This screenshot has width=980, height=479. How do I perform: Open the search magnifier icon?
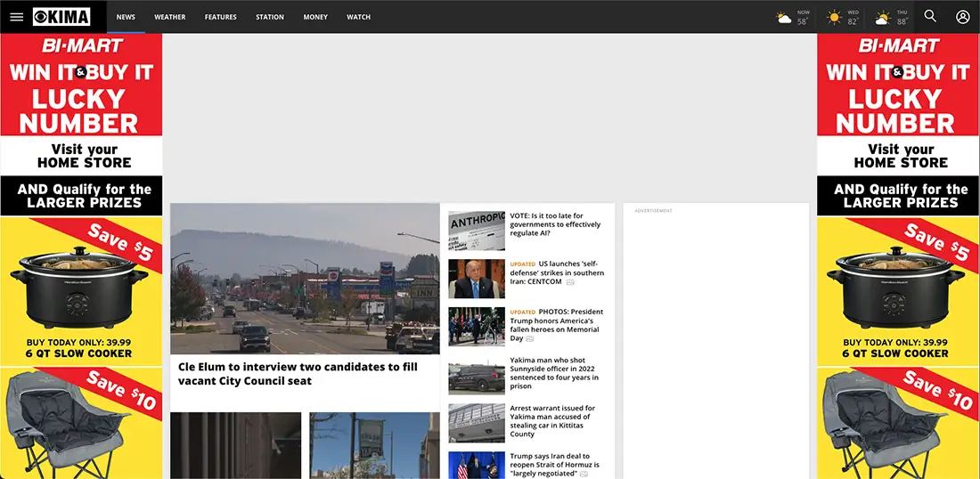[930, 16]
